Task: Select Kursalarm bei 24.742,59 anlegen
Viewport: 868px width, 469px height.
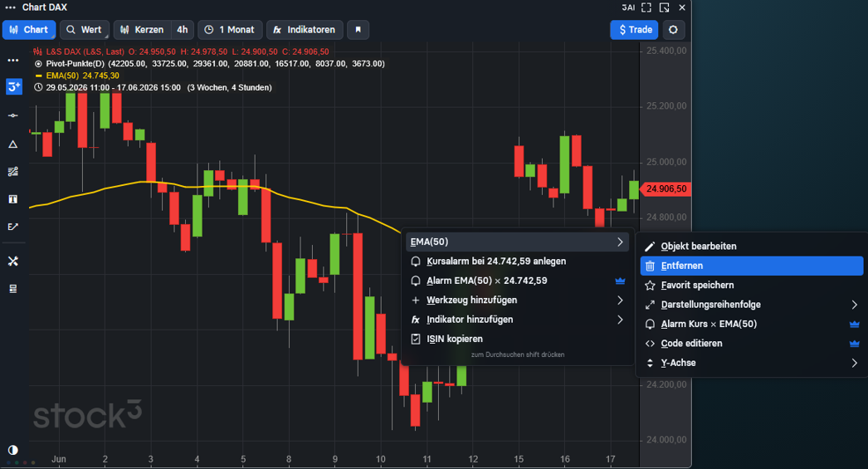Action: [518, 261]
